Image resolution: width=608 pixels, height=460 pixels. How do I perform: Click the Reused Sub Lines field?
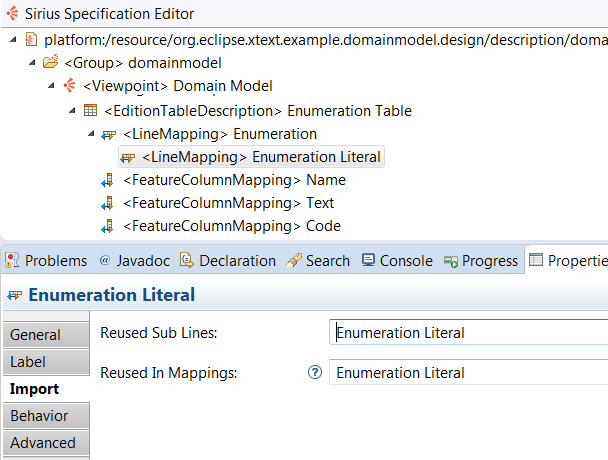point(468,333)
